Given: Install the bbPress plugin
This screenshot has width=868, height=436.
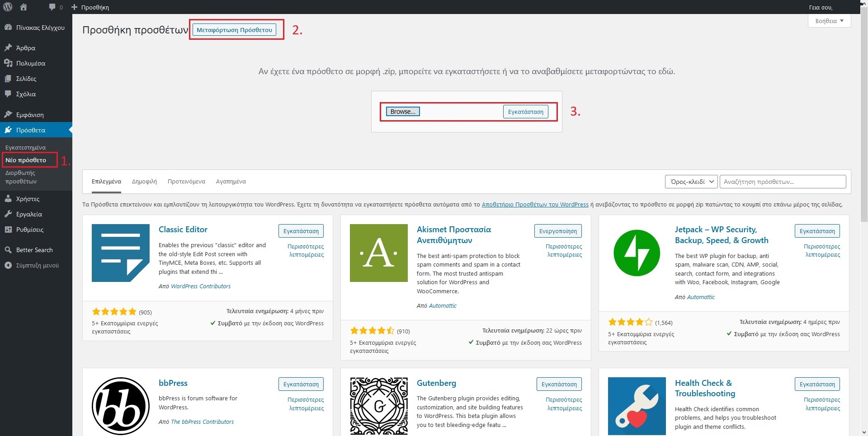Looking at the screenshot, I should [301, 384].
